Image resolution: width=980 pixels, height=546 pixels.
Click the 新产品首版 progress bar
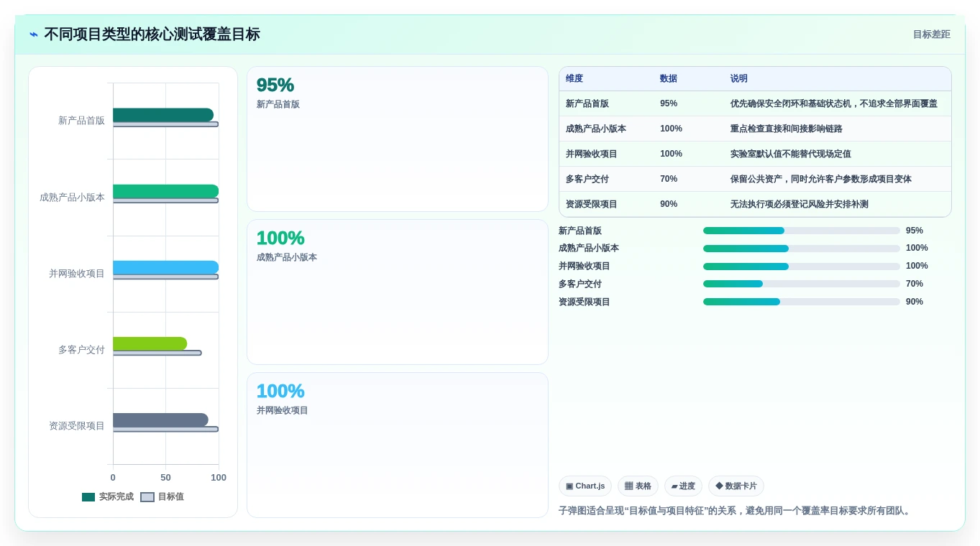click(802, 231)
